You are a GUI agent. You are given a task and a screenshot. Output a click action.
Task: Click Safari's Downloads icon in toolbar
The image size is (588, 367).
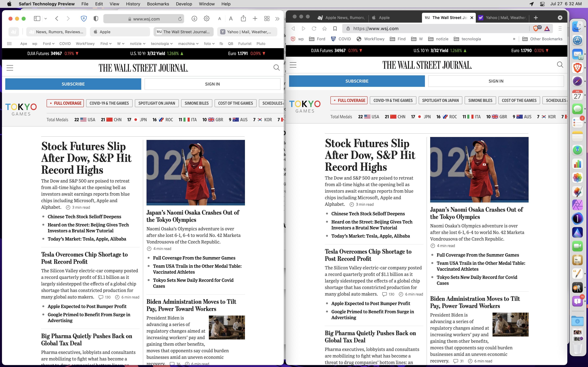pyautogui.click(x=194, y=19)
